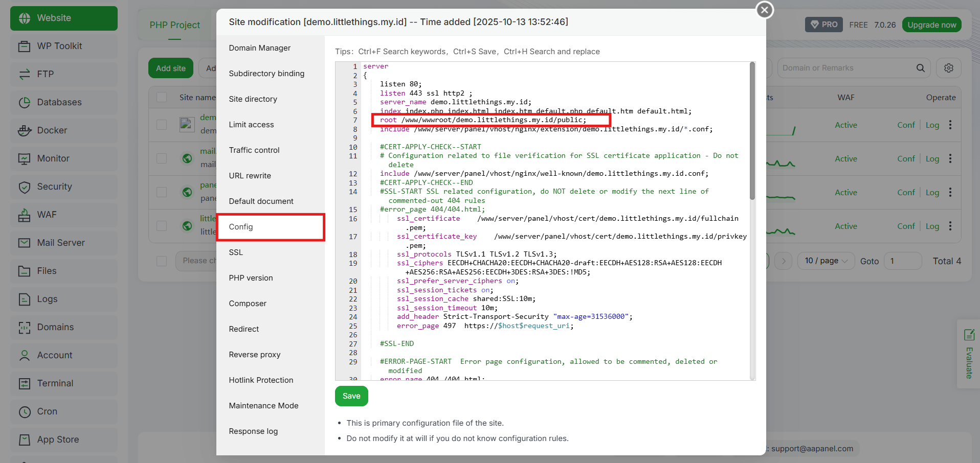The width and height of the screenshot is (980, 463).
Task: Click the Upgrade now button
Action: point(931,25)
